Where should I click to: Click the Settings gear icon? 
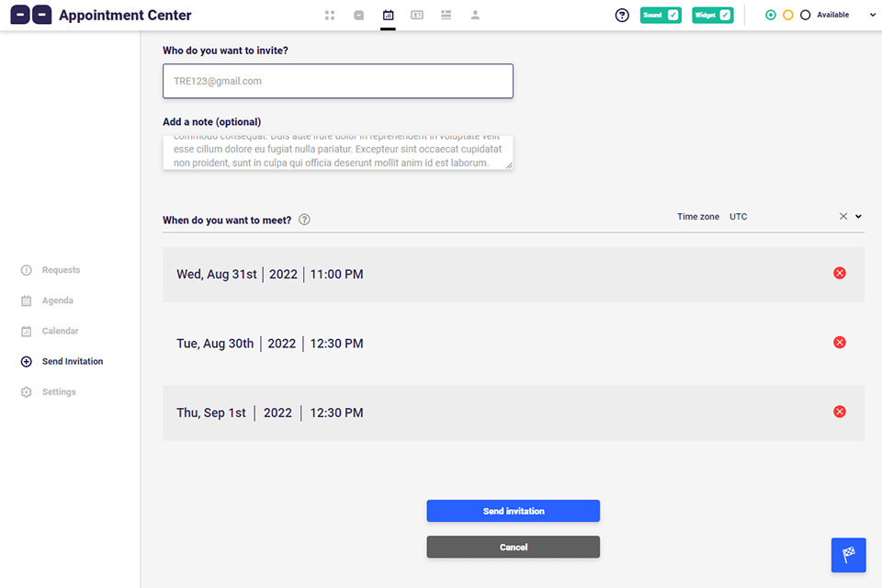(27, 392)
